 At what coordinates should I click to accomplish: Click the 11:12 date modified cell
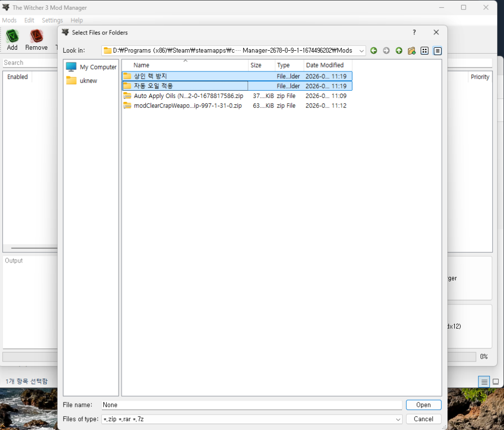coord(326,105)
